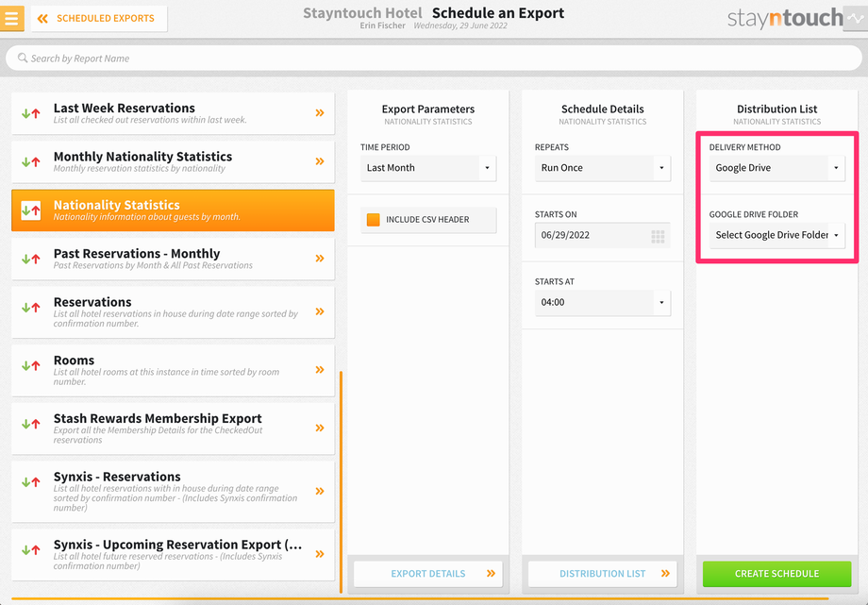Viewport: 868px width, 605px height.
Task: Click chevron arrow on Last Week Reservations row
Action: click(x=320, y=113)
